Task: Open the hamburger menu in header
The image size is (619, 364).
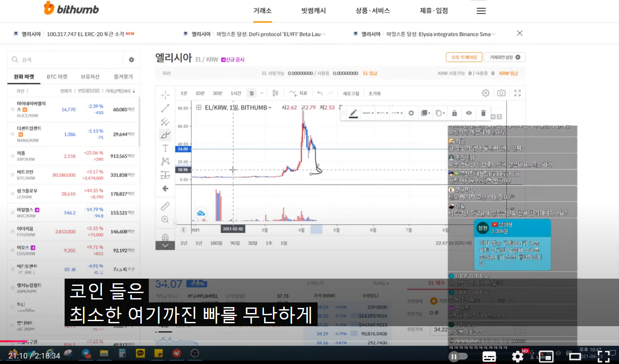Action: [x=481, y=11]
